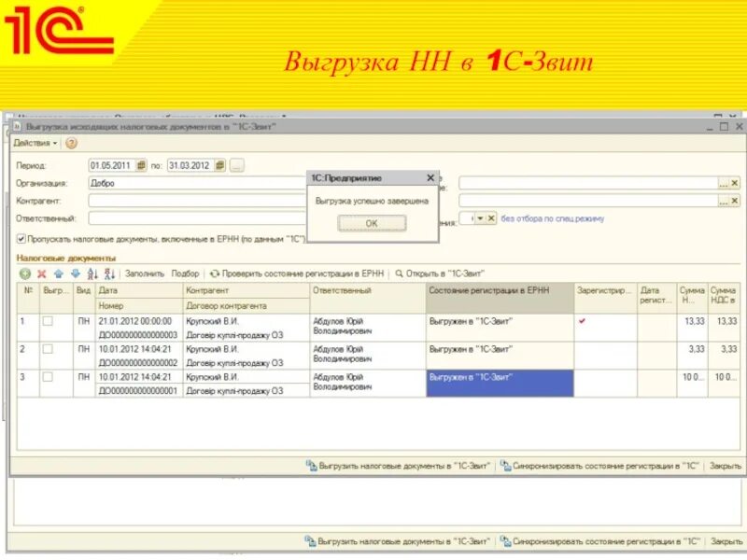Close the 1С:Предприятие message dialog with its X
747x560 pixels.
430,177
